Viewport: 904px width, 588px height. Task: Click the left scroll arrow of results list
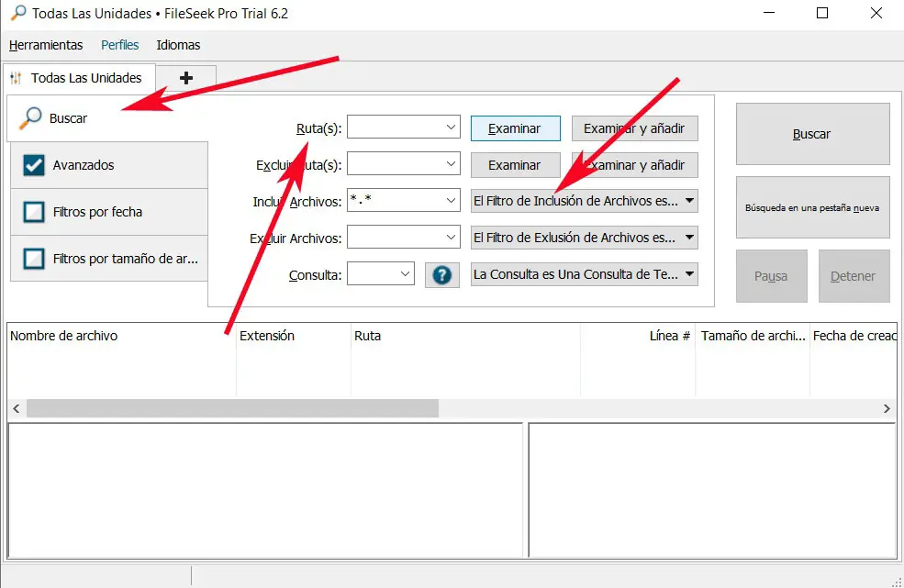point(17,408)
